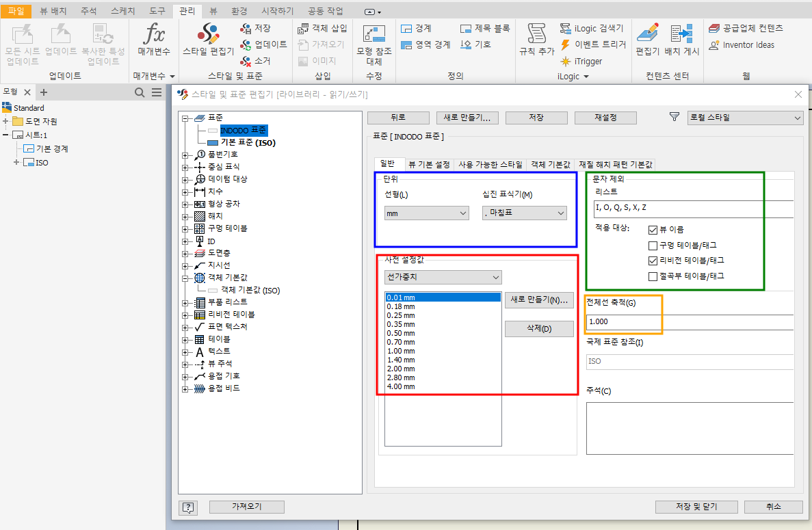Collapse the 객체 기본값 tree node

(185, 278)
